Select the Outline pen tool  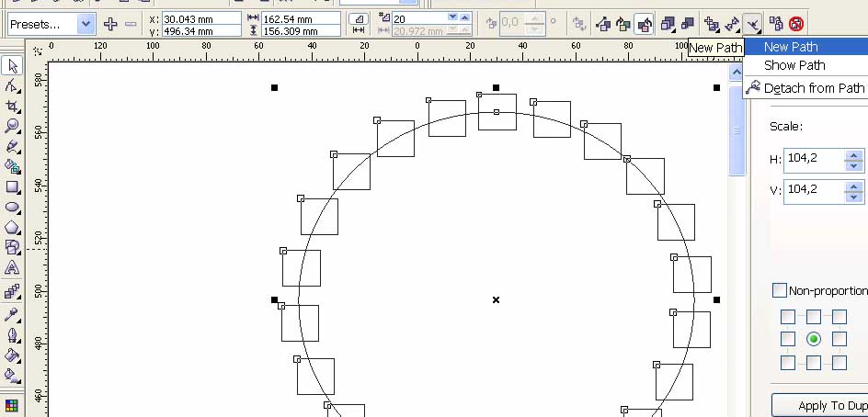[12, 335]
